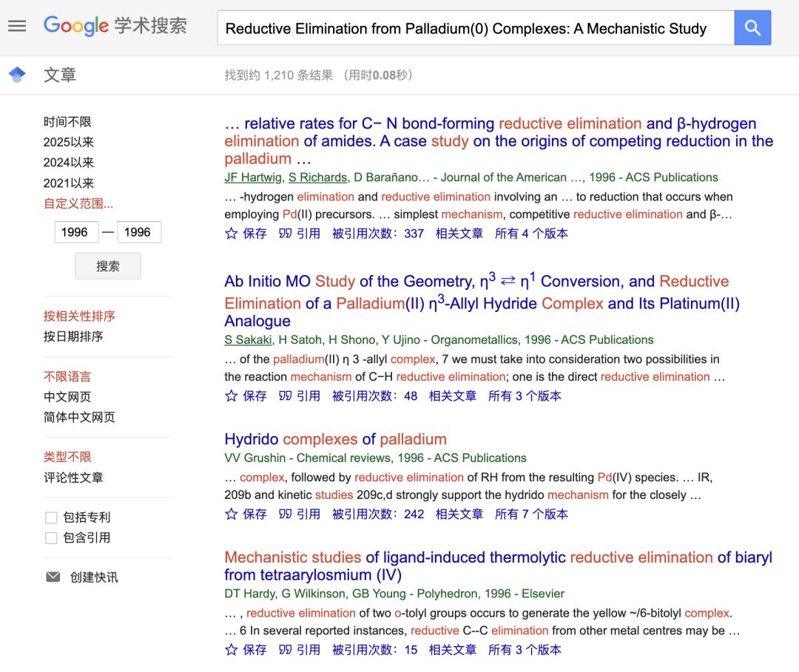This screenshot has height=672, width=799.
Task: Click the quote cite icon for Hartwig result
Action: click(x=286, y=234)
